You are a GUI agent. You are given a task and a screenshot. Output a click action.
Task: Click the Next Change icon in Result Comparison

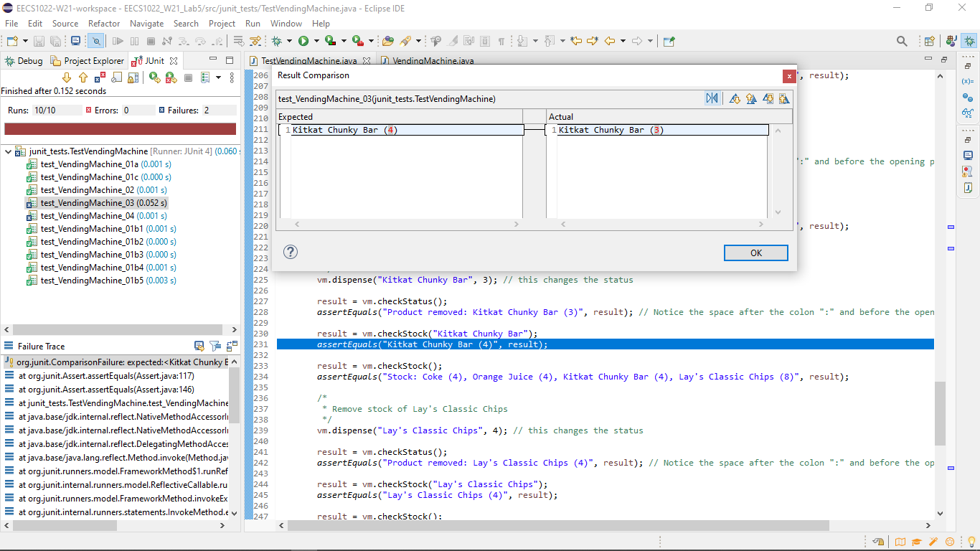(768, 98)
